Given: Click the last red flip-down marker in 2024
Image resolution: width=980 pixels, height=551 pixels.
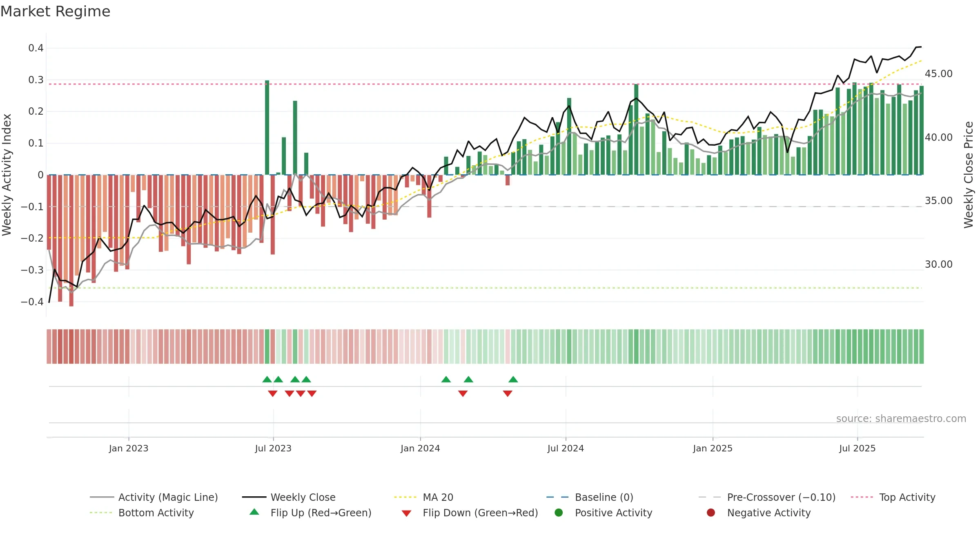Looking at the screenshot, I should coord(508,393).
